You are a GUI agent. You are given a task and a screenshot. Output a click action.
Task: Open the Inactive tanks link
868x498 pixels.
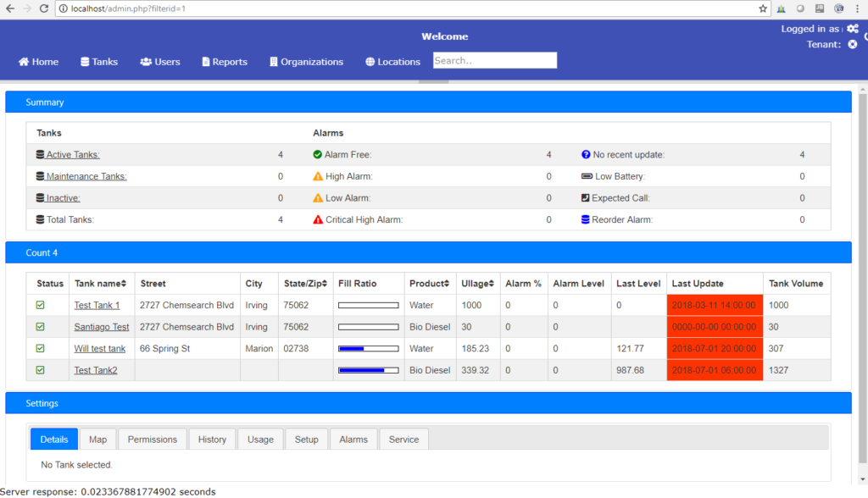[63, 197]
